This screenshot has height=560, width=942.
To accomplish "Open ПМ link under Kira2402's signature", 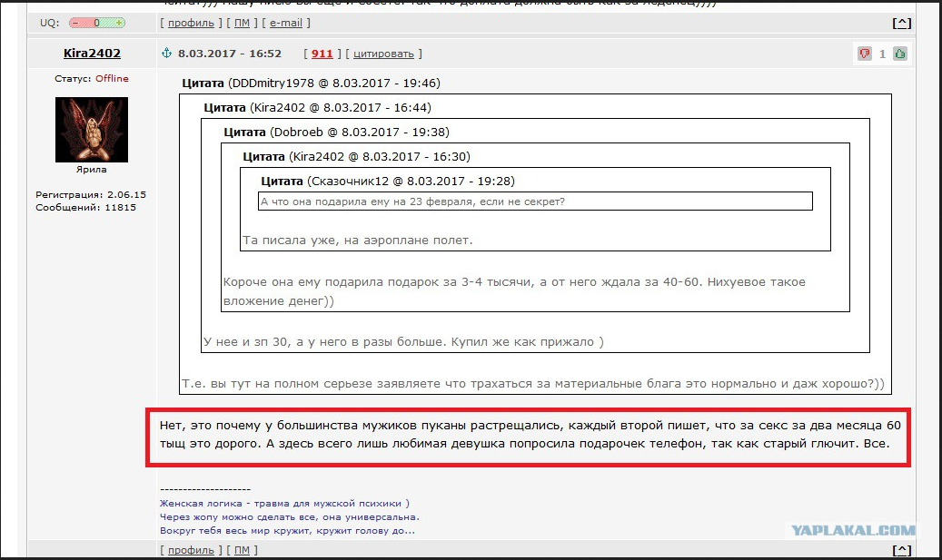I will (243, 550).
